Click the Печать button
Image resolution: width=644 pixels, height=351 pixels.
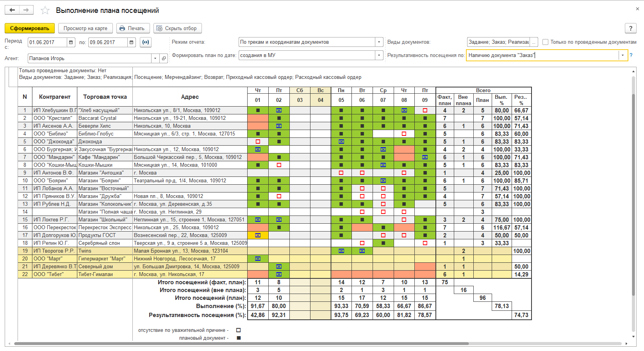click(x=133, y=28)
